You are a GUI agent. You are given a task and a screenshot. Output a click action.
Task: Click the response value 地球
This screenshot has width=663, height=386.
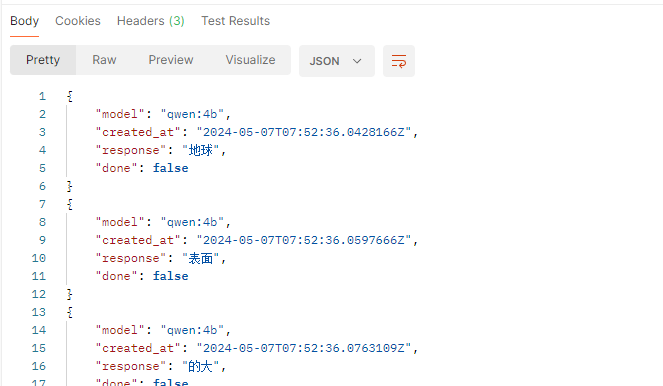click(x=201, y=150)
